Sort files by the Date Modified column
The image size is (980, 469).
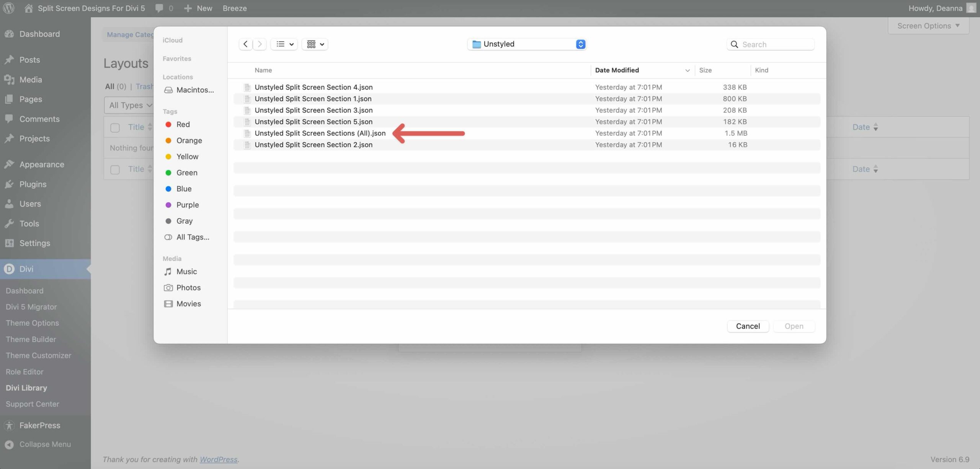coord(617,70)
